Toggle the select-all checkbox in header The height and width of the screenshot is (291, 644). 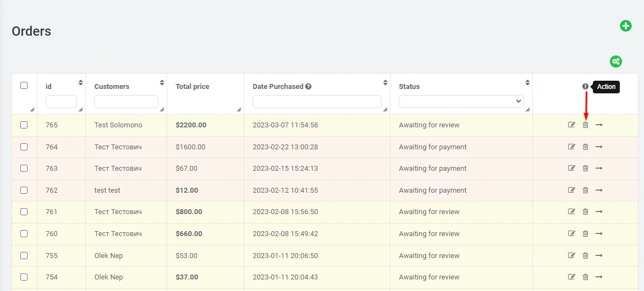tap(24, 86)
